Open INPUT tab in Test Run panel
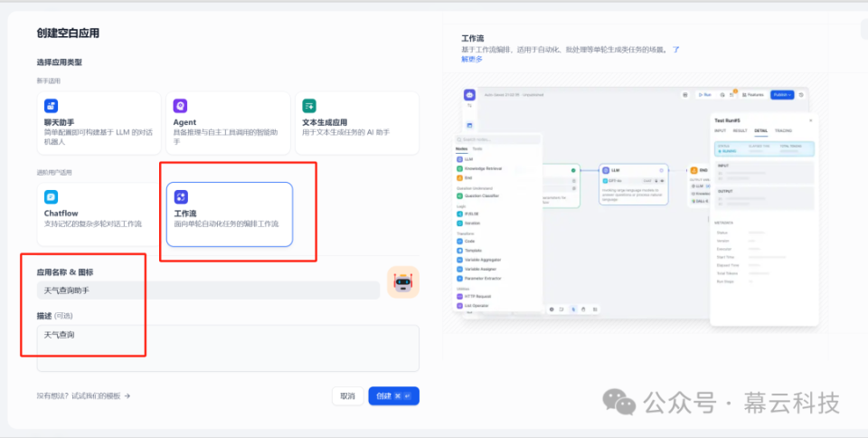This screenshot has height=438, width=868. tap(721, 130)
